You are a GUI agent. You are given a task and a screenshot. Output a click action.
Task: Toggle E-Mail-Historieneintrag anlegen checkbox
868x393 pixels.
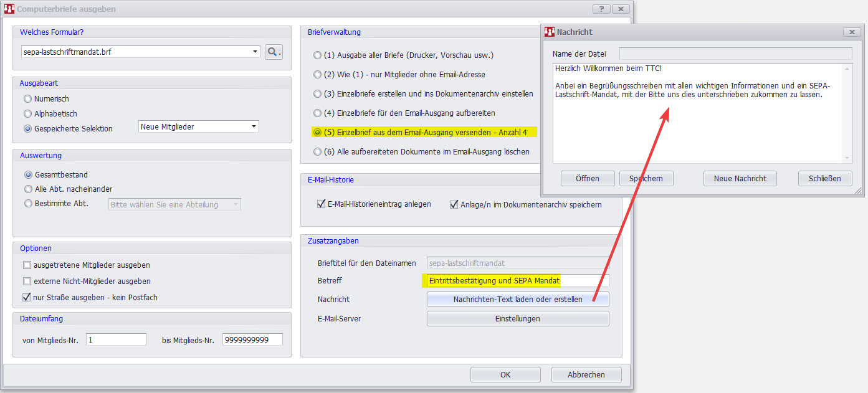[322, 204]
